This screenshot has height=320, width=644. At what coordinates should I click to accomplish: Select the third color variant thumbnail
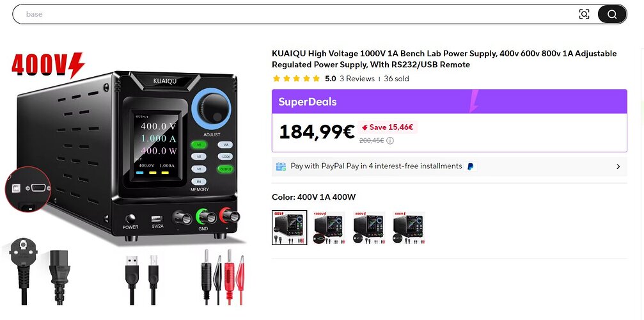[369, 228]
